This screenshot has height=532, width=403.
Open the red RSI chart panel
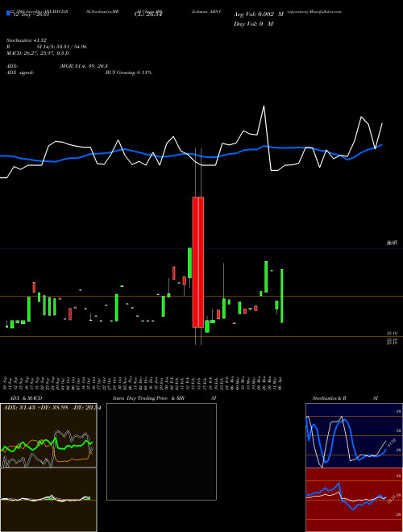pyautogui.click(x=354, y=500)
